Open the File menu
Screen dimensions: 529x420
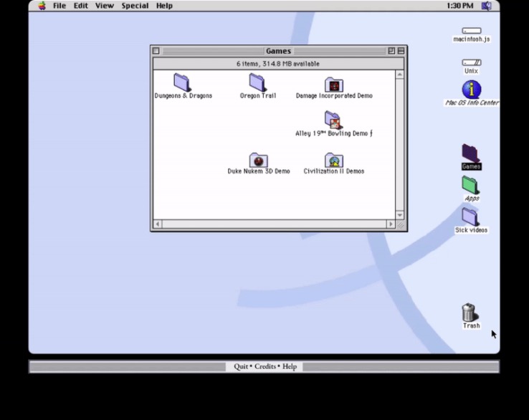tap(59, 6)
